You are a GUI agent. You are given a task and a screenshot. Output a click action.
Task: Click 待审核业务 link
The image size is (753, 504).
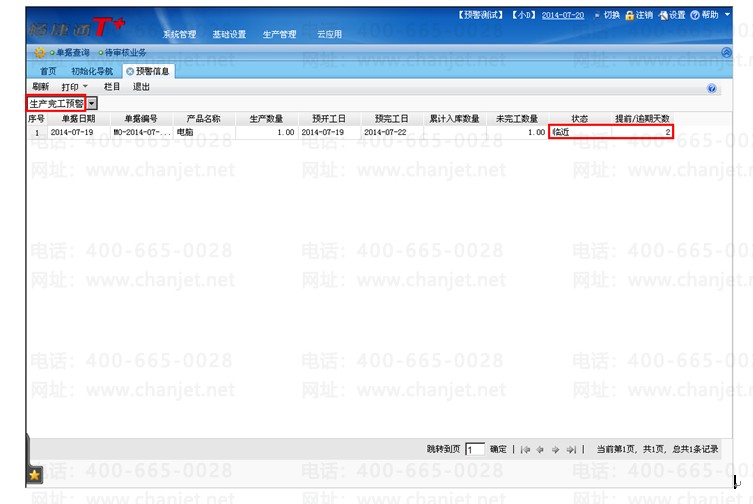[x=125, y=53]
